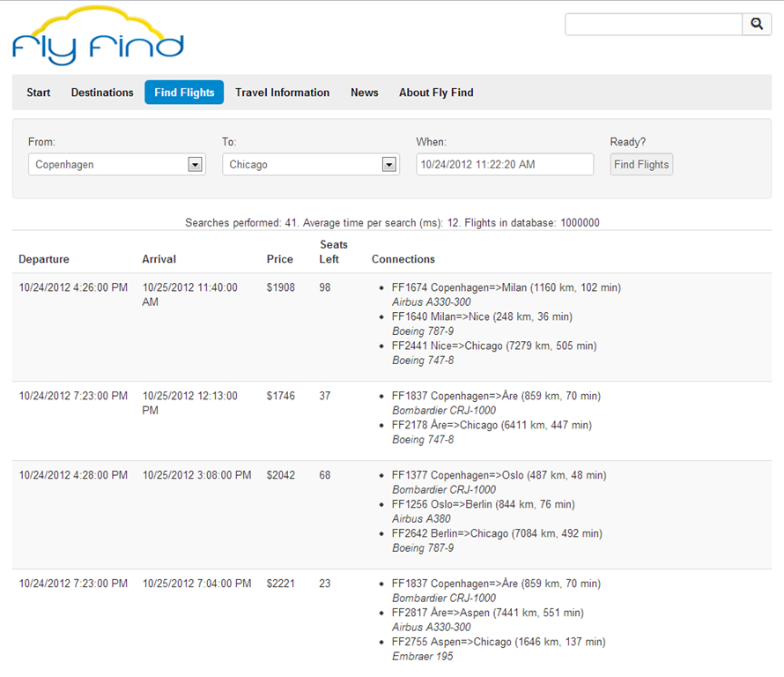This screenshot has width=784, height=677.
Task: Focus the top search text box
Action: click(x=653, y=25)
